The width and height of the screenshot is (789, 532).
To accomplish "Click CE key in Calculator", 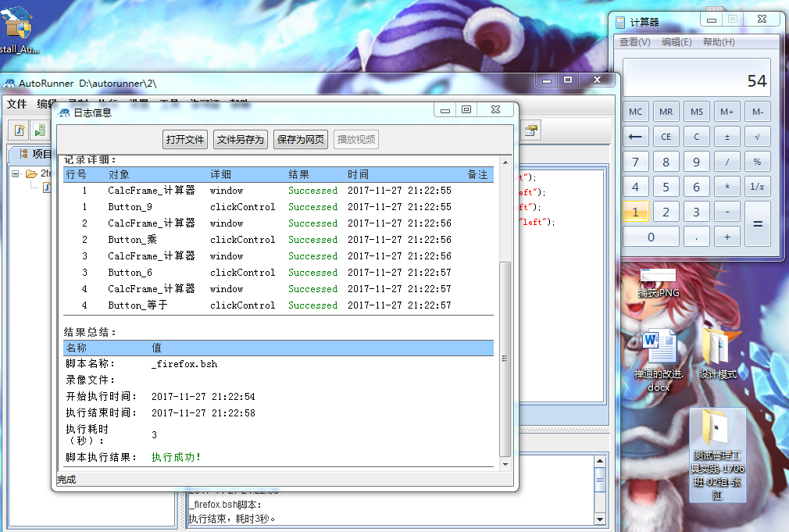I will (666, 137).
